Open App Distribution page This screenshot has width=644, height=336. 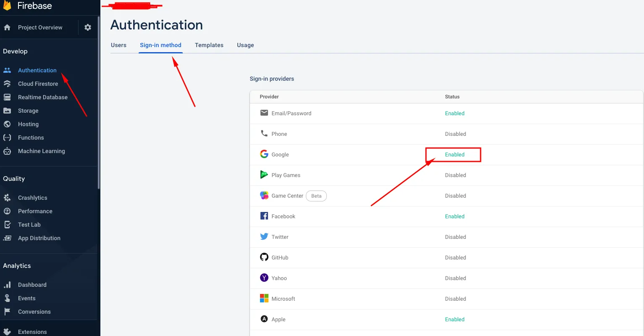[39, 238]
